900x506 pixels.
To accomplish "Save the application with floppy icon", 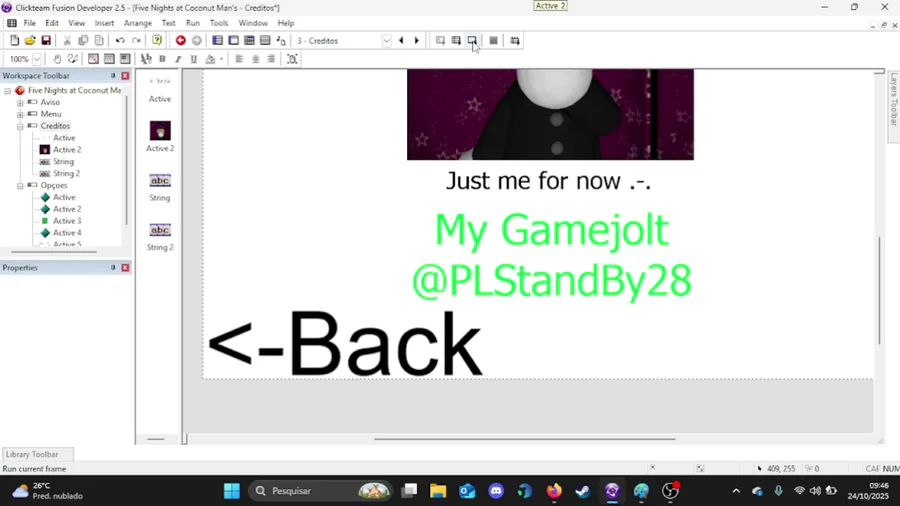I will pos(46,41).
